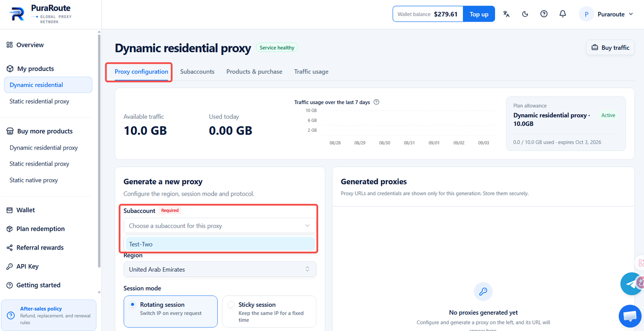
Task: Click the sidebar vertical scrollbar
Action: coord(99,151)
